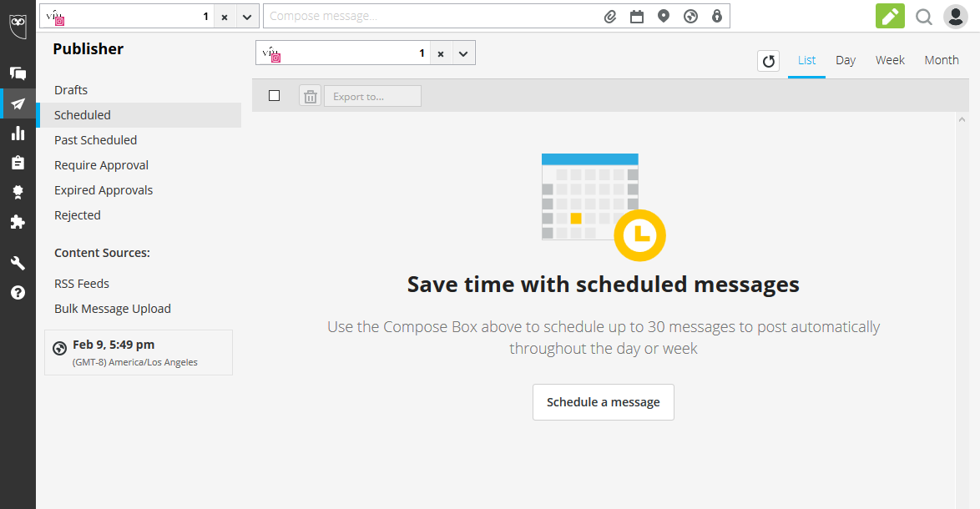Switch to the Month view tab
Viewport: 980px width, 509px height.
click(x=942, y=61)
